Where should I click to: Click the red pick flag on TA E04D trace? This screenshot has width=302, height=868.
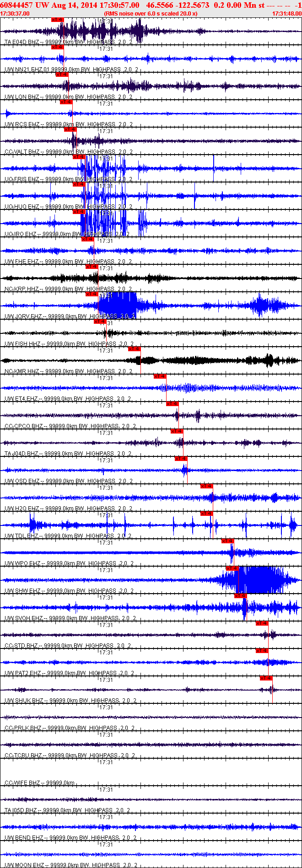58,20
